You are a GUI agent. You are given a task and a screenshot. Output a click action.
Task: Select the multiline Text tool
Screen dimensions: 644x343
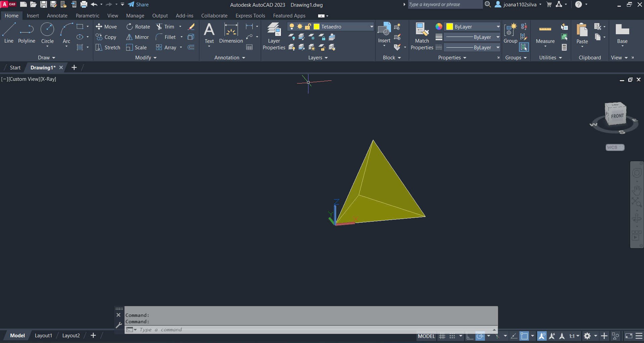pos(209,33)
